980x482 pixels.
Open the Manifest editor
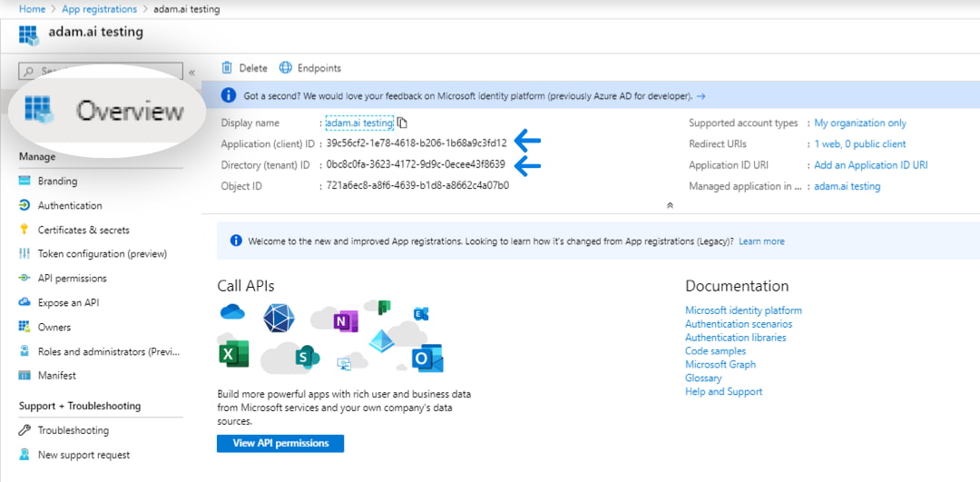pos(57,376)
